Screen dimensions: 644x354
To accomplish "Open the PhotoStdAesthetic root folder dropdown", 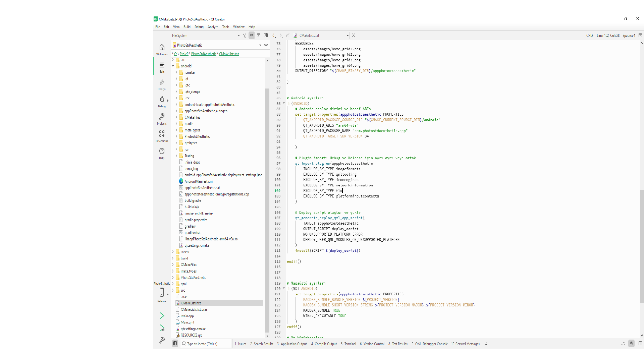I will [217, 45].
